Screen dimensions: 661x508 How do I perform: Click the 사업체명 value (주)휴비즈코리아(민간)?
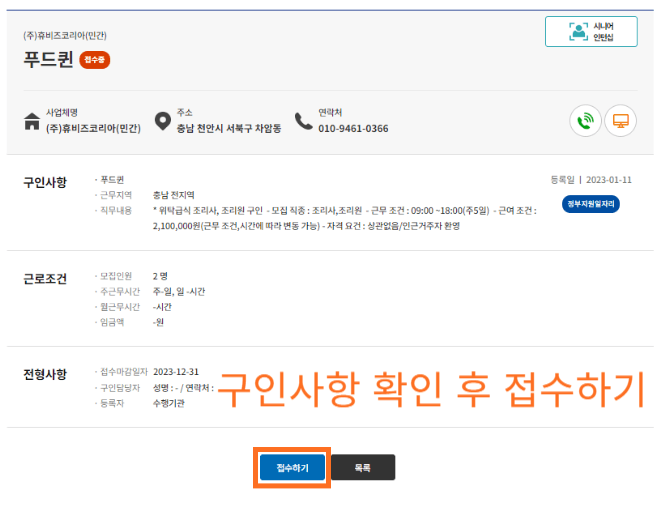93,129
